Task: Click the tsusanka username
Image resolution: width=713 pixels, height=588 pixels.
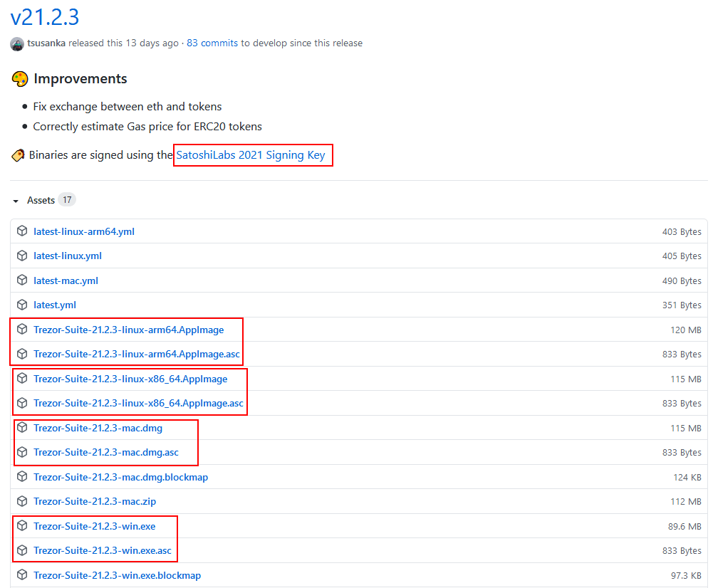Action: [46, 43]
